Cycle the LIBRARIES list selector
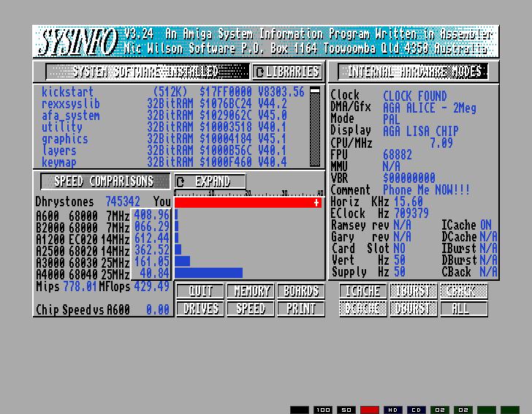This screenshot has width=532, height=414. coord(287,72)
